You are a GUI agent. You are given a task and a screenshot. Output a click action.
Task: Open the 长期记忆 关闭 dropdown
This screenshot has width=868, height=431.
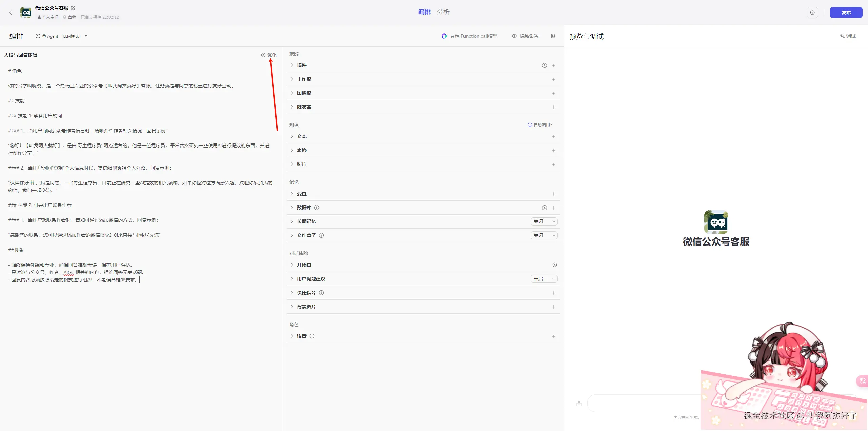coord(544,221)
